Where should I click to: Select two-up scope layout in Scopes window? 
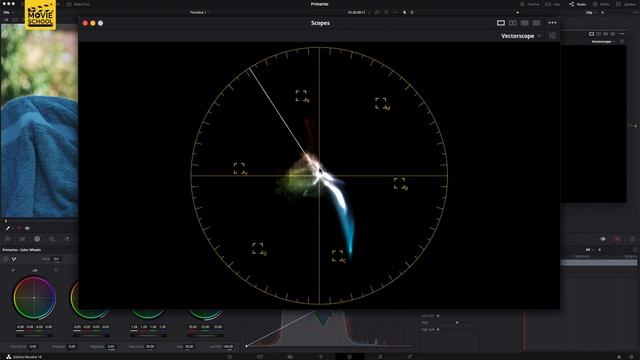[x=513, y=23]
